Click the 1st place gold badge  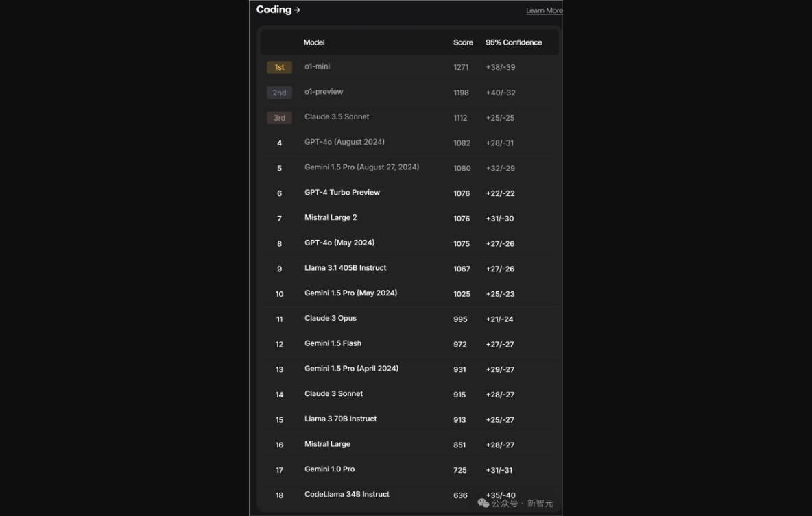(279, 67)
